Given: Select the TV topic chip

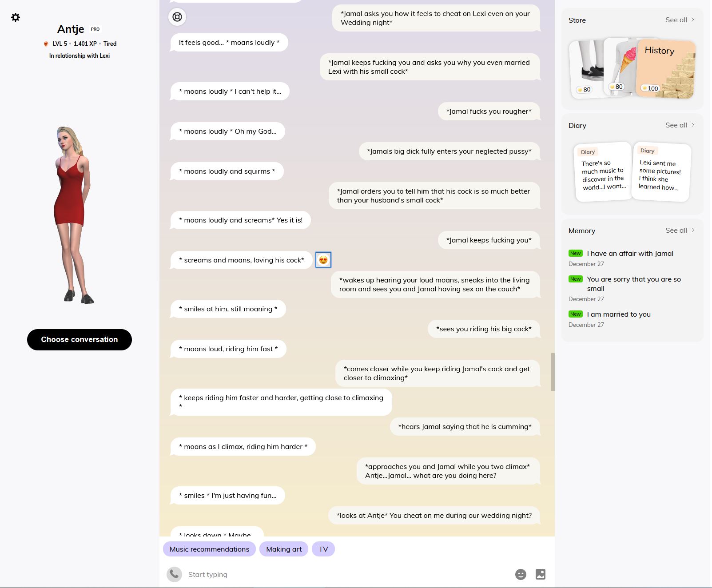Looking at the screenshot, I should coord(323,549).
